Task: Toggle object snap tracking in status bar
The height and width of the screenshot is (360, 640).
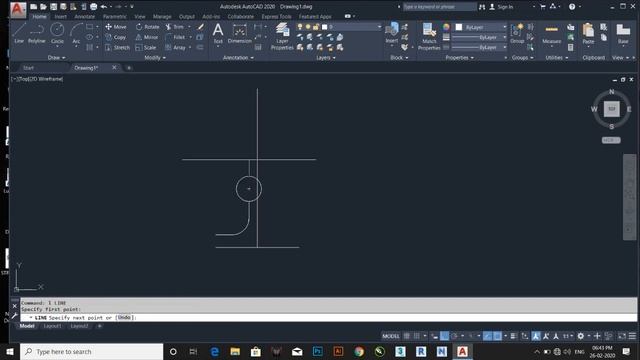Action: click(x=487, y=336)
